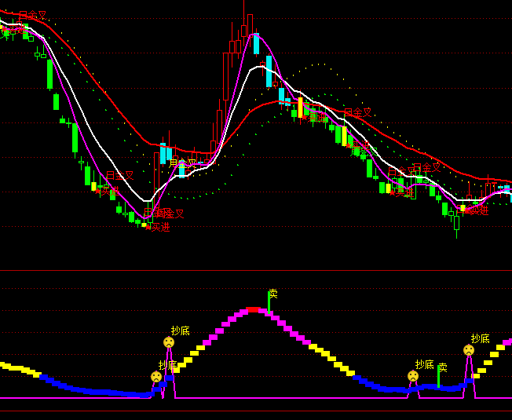Click the 卖 label near the right blue segment
Screen dimensions: 512x420
click(442, 367)
